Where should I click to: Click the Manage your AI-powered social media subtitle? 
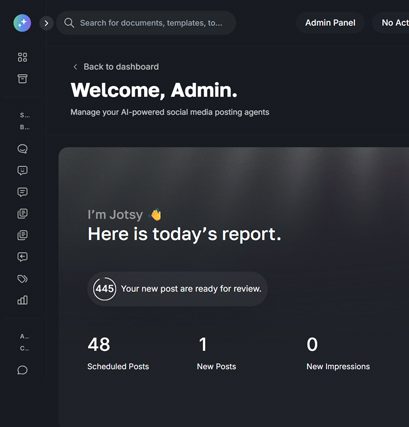coord(170,112)
